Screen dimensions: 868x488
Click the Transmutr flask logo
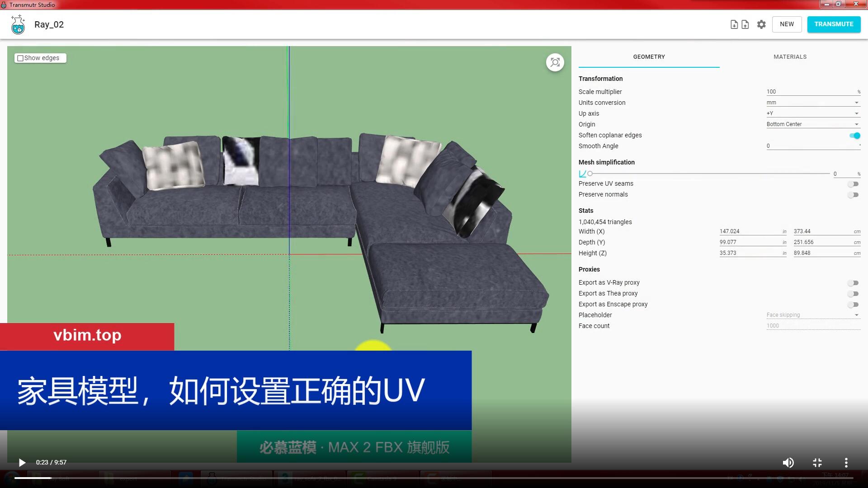18,24
